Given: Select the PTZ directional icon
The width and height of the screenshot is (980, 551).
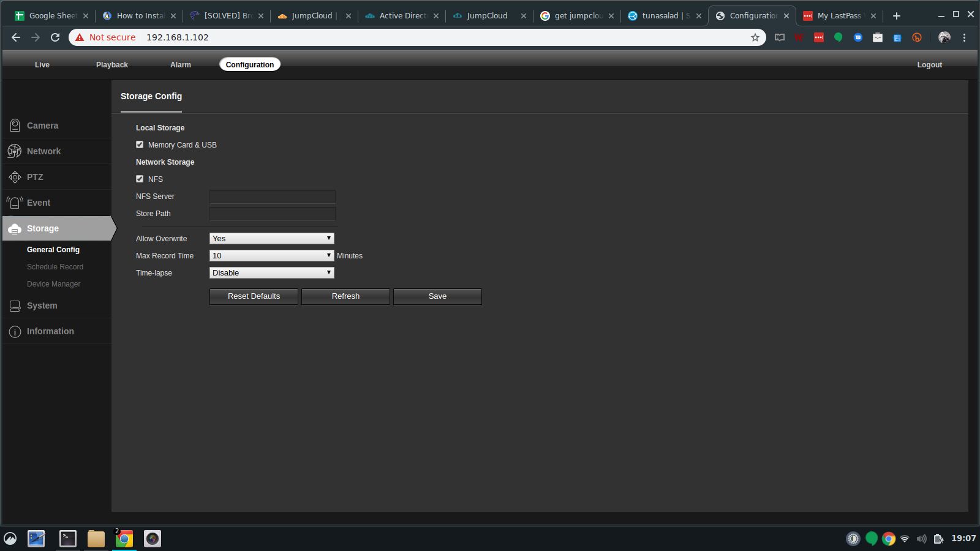Looking at the screenshot, I should tap(15, 177).
